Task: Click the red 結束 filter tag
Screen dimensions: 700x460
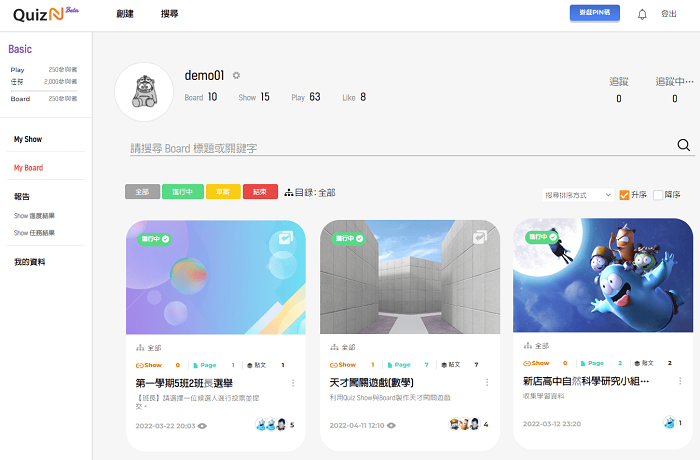Action: (x=259, y=192)
